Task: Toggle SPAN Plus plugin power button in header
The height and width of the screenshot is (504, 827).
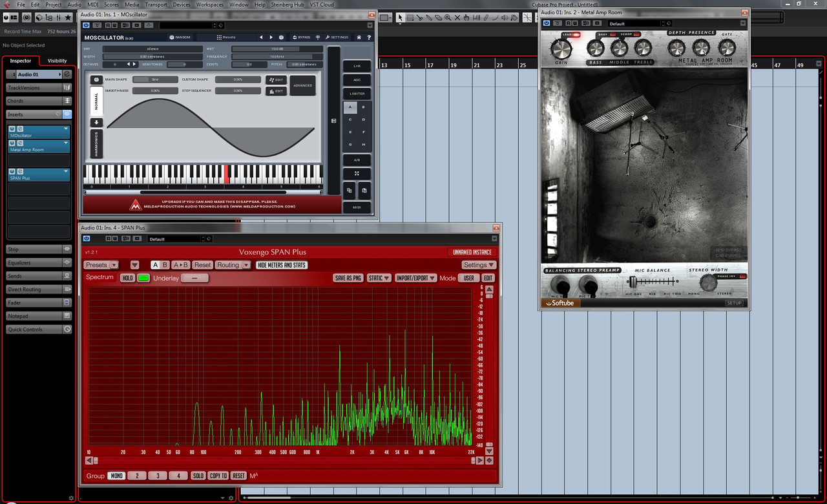Action: pos(87,238)
